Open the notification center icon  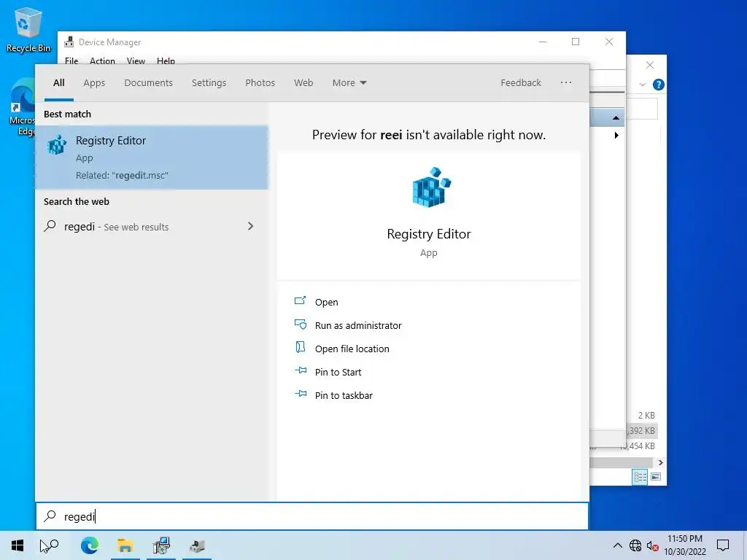click(x=723, y=545)
